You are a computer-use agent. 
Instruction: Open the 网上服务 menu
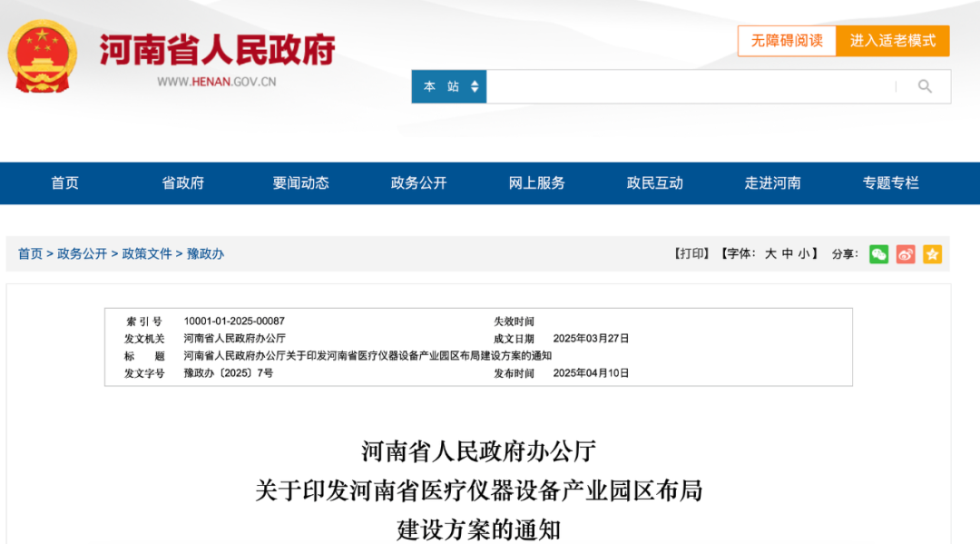[x=535, y=183]
